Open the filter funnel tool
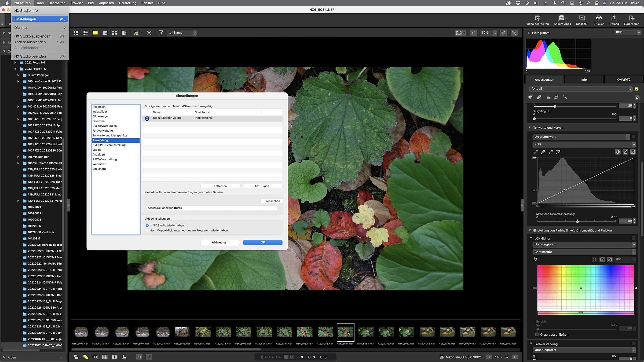The height and width of the screenshot is (362, 644). pyautogui.click(x=161, y=33)
